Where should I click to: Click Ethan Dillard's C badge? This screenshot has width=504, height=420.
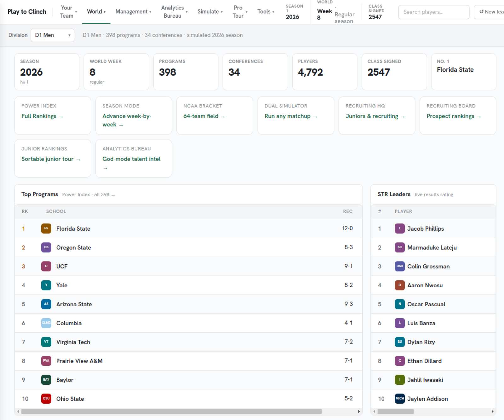(400, 361)
